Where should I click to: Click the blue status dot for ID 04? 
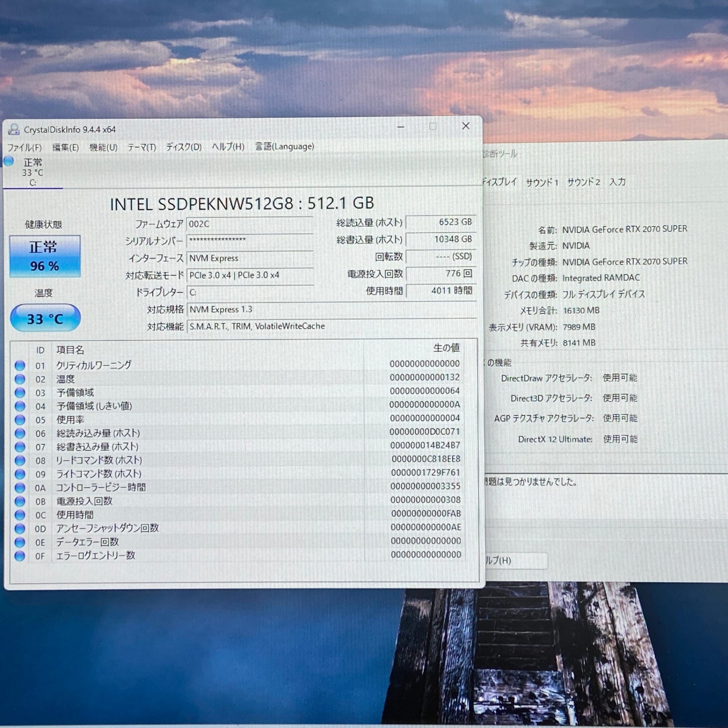pyautogui.click(x=20, y=406)
